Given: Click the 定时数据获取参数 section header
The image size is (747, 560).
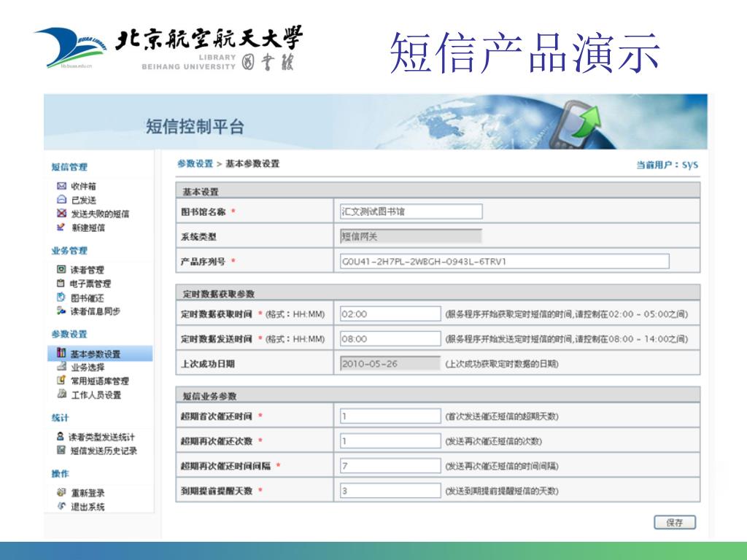Looking at the screenshot, I should point(438,293).
